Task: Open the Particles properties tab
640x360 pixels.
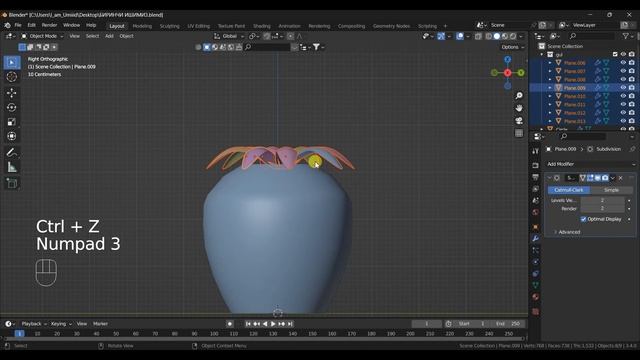Action: [536, 250]
